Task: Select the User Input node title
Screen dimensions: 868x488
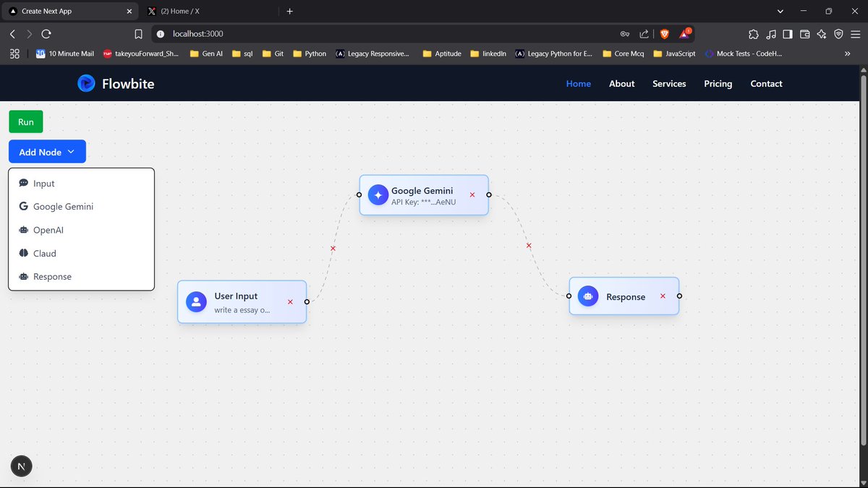Action: pyautogui.click(x=236, y=296)
